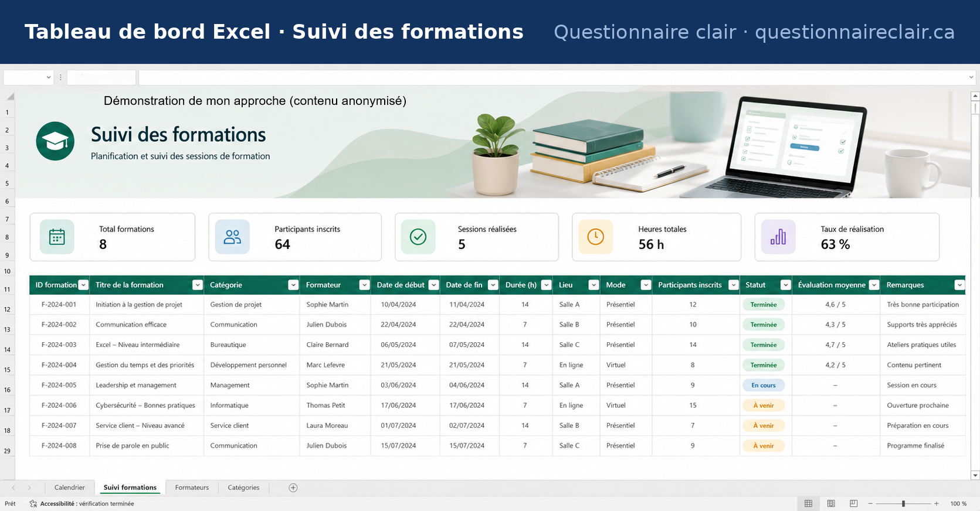Switch to the Calendrier sheet tab
The height and width of the screenshot is (511, 980).
tap(69, 488)
